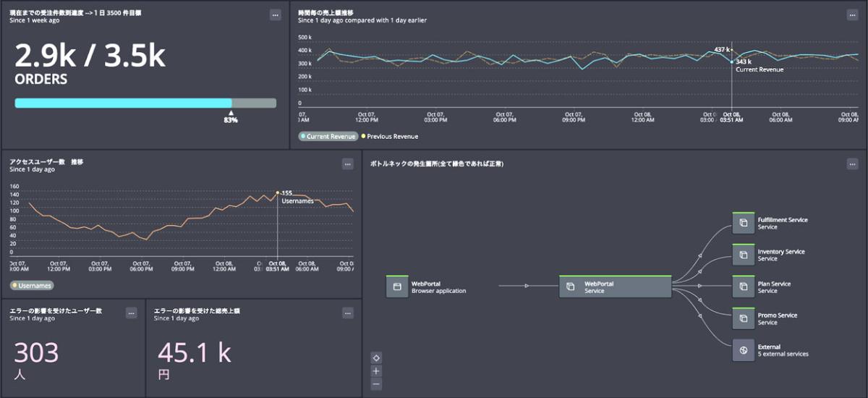Click the Fulfillment Service label
The height and width of the screenshot is (398, 868).
783,220
